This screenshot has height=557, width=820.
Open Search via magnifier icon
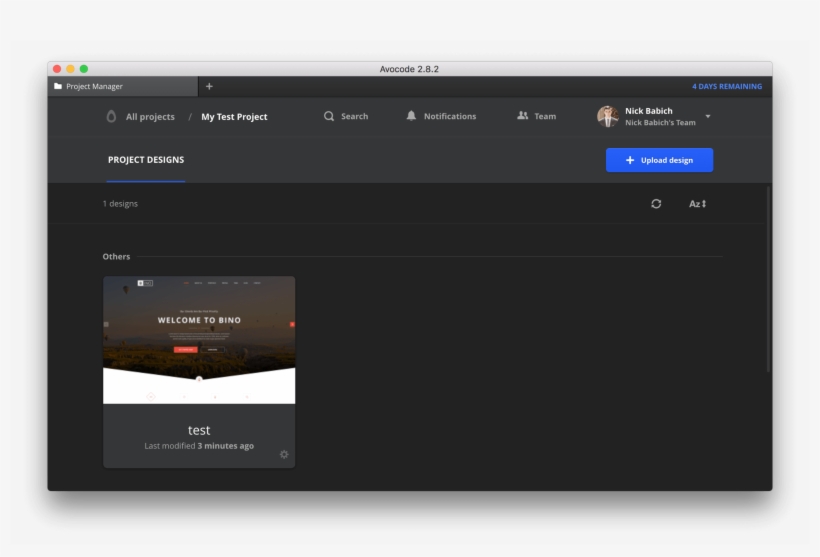pos(329,116)
